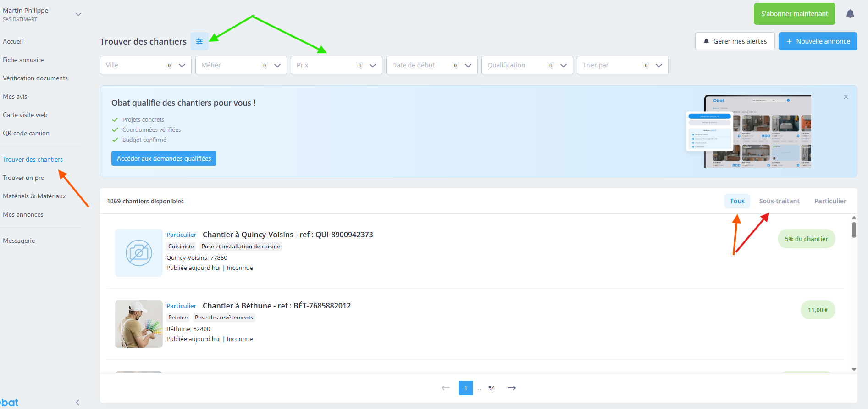868x409 pixels.
Task: Open the notifications bell icon
Action: click(850, 14)
